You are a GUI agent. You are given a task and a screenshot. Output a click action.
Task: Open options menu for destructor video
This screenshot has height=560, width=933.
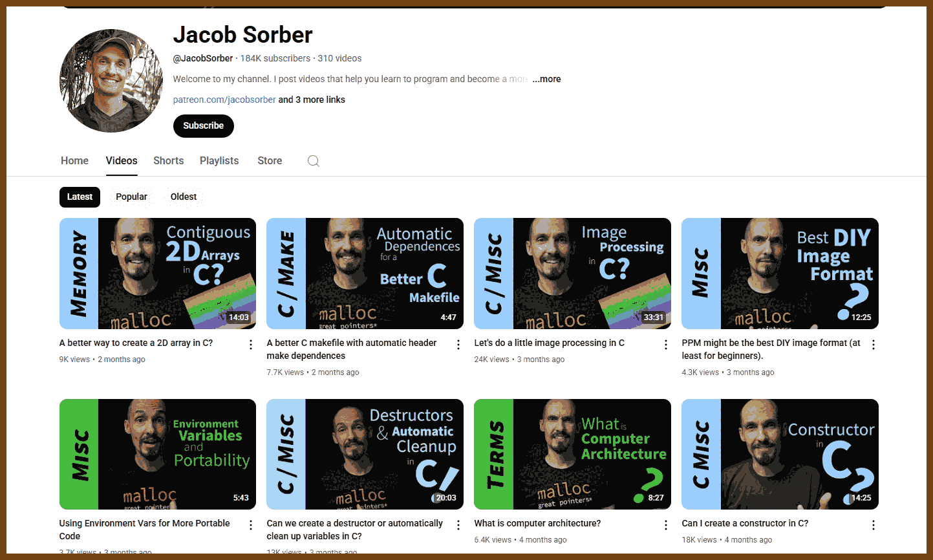click(x=458, y=525)
